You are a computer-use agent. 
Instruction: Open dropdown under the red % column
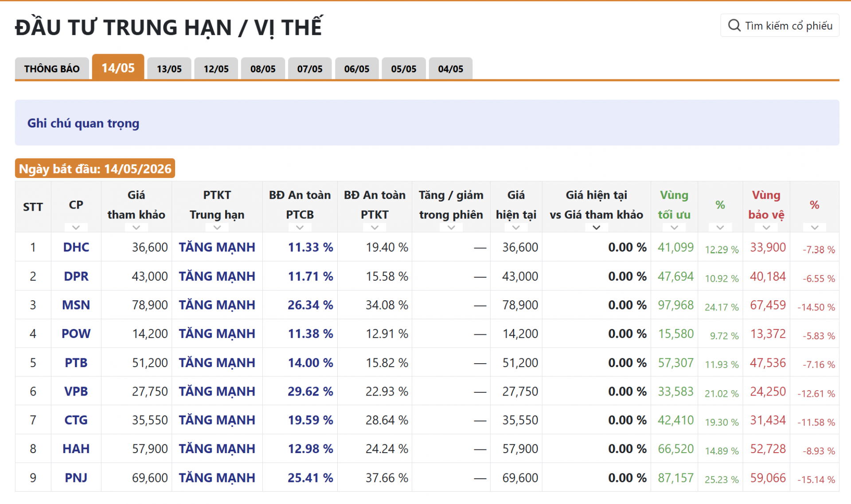pyautogui.click(x=815, y=228)
